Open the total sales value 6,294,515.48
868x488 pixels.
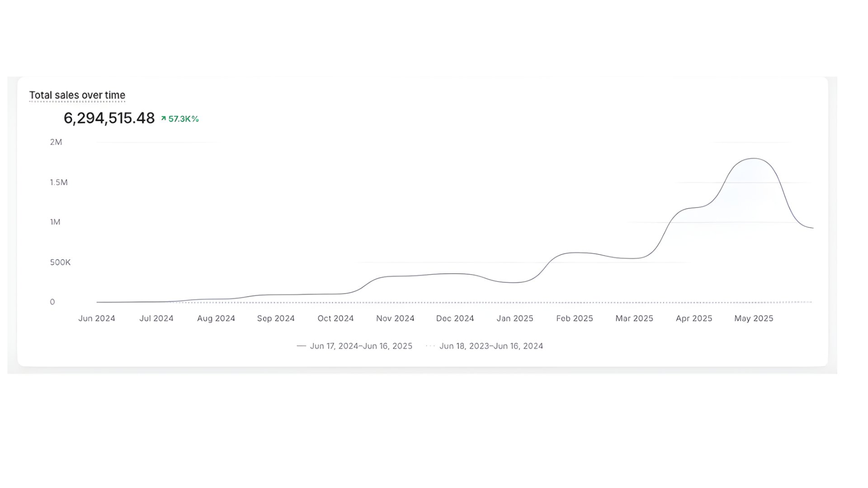coord(110,118)
